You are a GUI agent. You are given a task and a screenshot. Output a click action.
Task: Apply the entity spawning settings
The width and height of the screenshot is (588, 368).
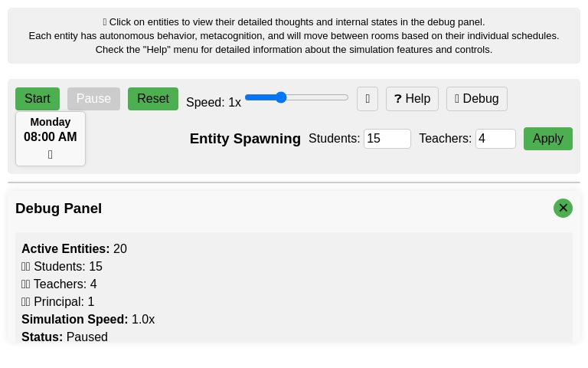(x=547, y=139)
